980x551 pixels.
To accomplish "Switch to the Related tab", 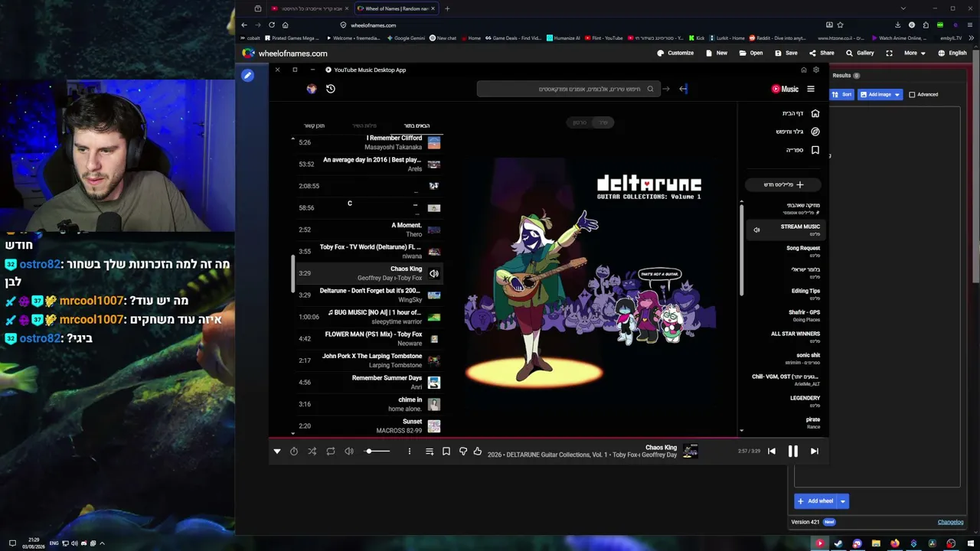I will pos(314,126).
